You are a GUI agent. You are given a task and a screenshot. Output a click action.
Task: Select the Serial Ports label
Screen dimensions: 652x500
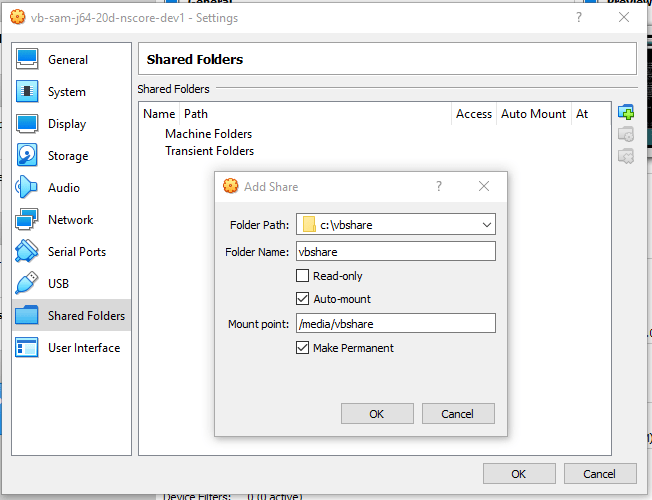[77, 252]
